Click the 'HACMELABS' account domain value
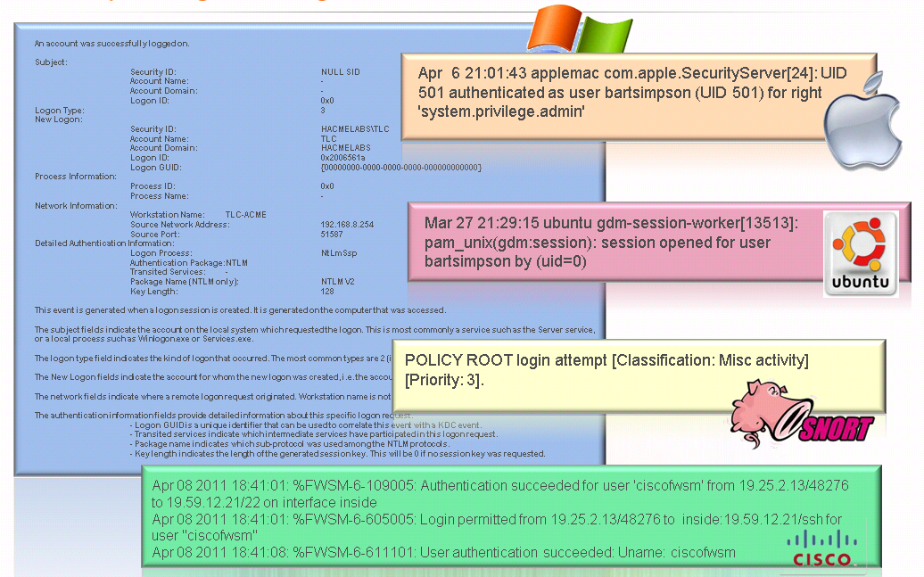Screen dimensions: 924x577 [346, 148]
